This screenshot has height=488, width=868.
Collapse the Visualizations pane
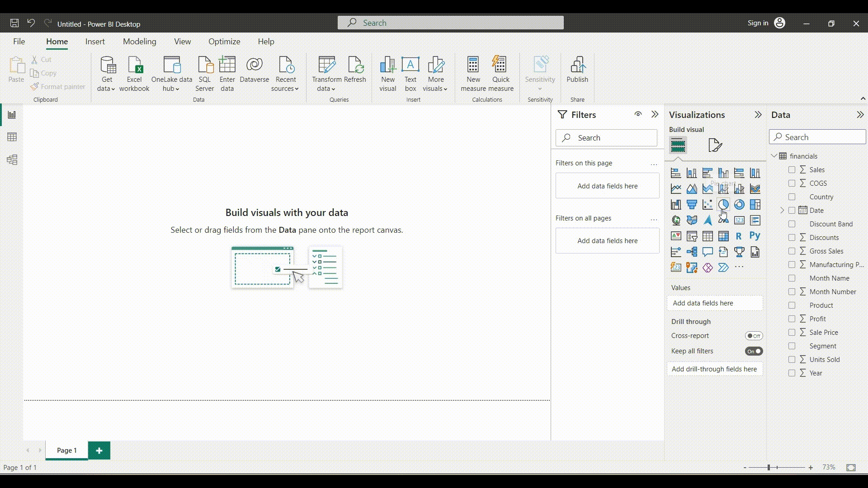coord(758,115)
